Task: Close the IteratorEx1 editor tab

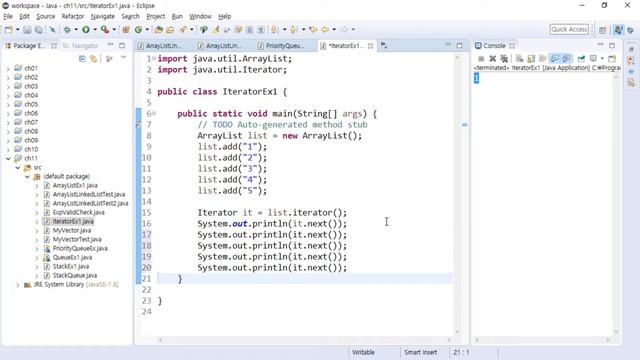Action: tap(370, 46)
